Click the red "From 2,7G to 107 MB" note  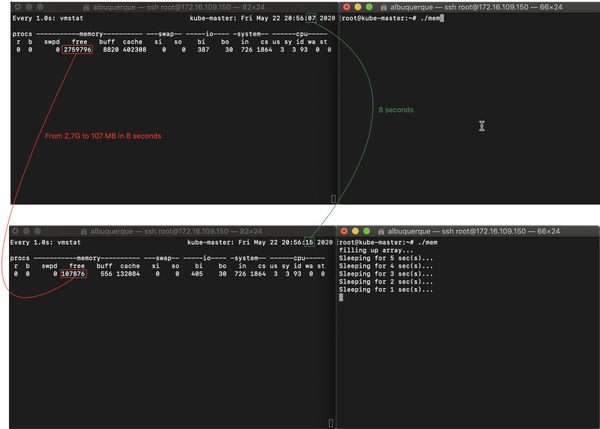(103, 135)
